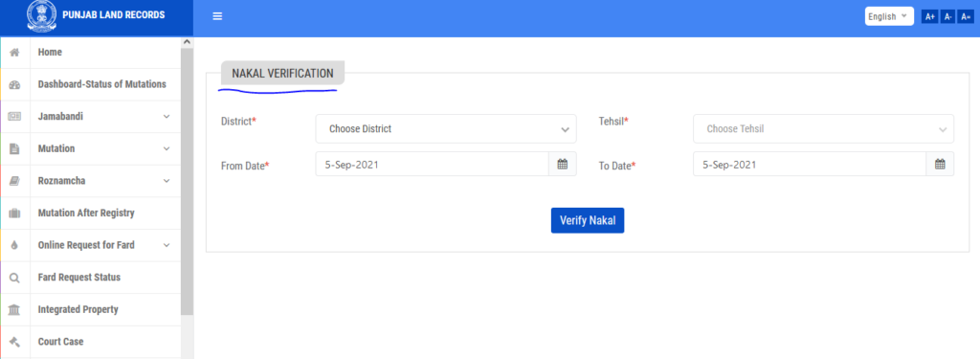This screenshot has height=359, width=980.
Task: Click the Integrated Property building icon
Action: pos(15,309)
